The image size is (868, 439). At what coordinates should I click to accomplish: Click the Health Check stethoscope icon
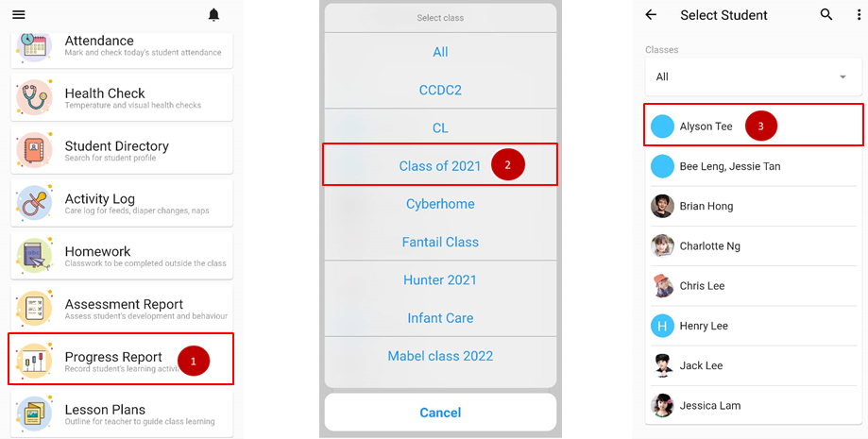[34, 97]
